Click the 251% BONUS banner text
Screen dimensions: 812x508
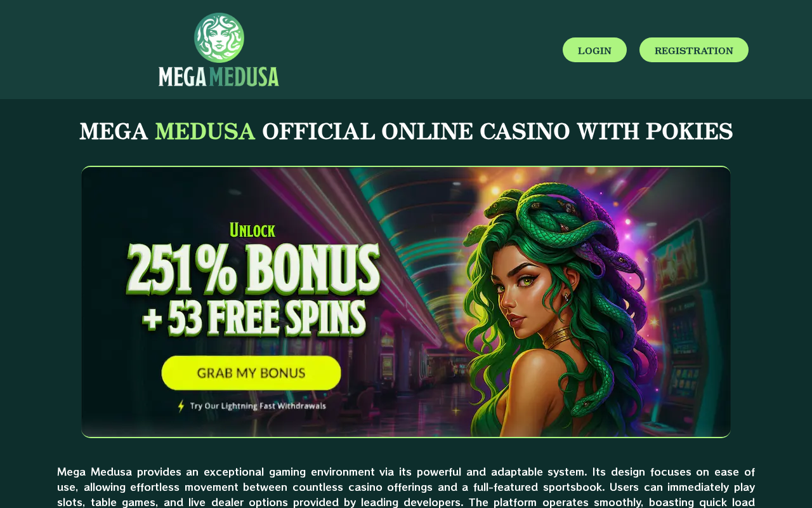coord(254,269)
